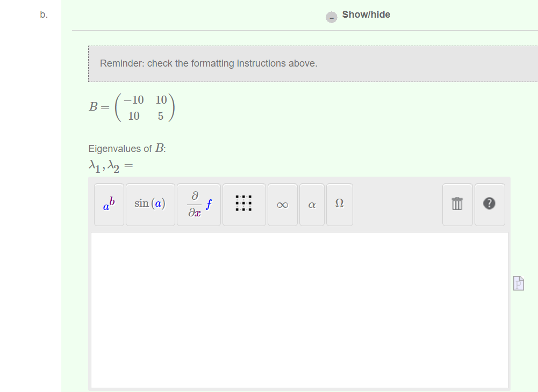Click the trash bin to clear input
Image resolution: width=538 pixels, height=392 pixels.
[457, 204]
